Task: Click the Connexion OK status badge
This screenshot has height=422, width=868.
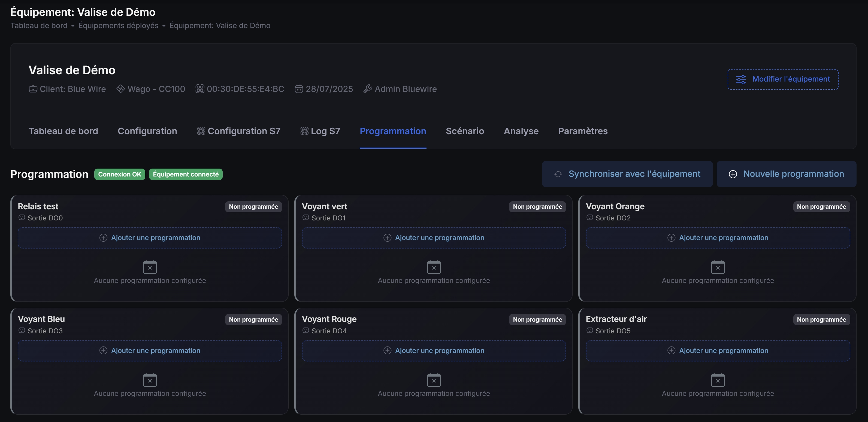Action: coord(120,174)
